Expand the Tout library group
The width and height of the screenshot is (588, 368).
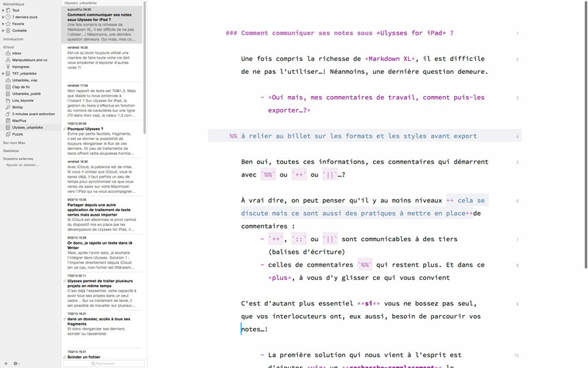[x=3, y=10]
